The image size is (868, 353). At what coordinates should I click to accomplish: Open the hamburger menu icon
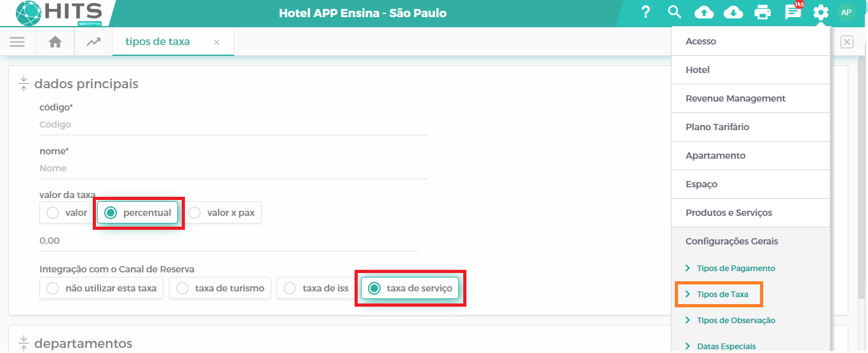coord(17,42)
